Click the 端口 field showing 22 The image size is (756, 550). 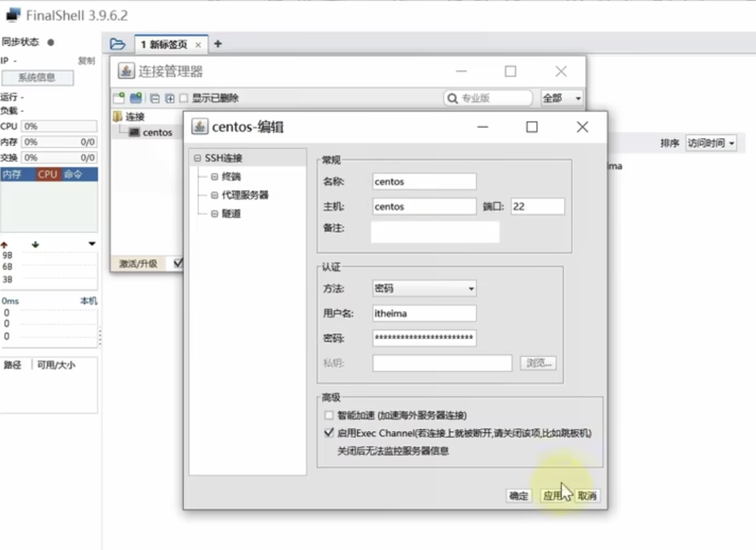(538, 207)
